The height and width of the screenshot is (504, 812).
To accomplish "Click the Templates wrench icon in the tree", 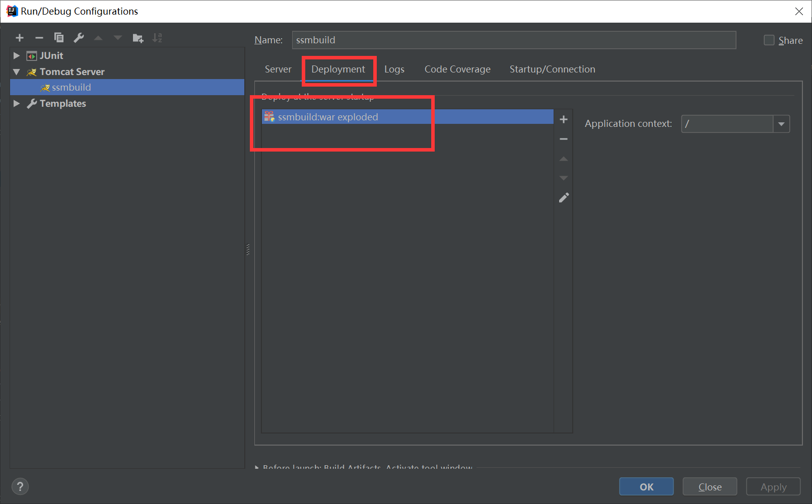I will click(32, 104).
